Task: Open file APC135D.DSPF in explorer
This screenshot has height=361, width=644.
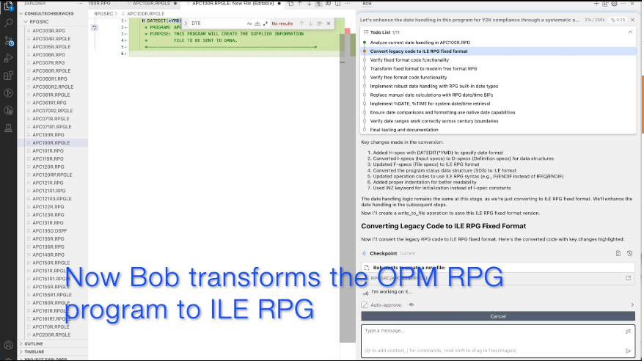Action: tap(50, 231)
